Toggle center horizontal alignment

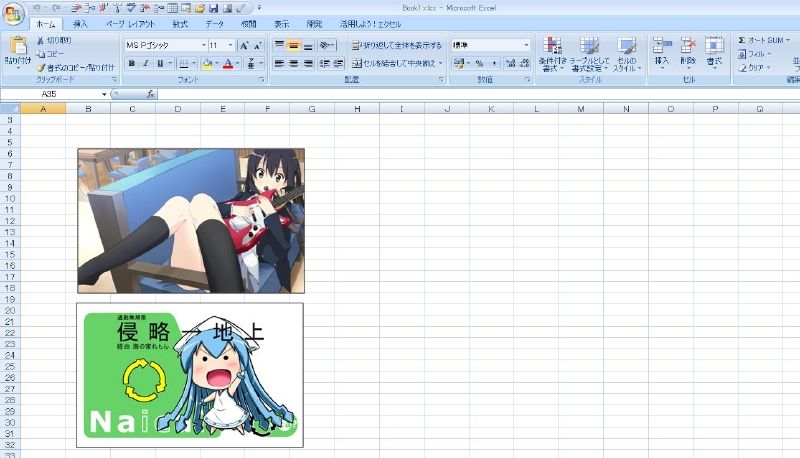point(293,63)
